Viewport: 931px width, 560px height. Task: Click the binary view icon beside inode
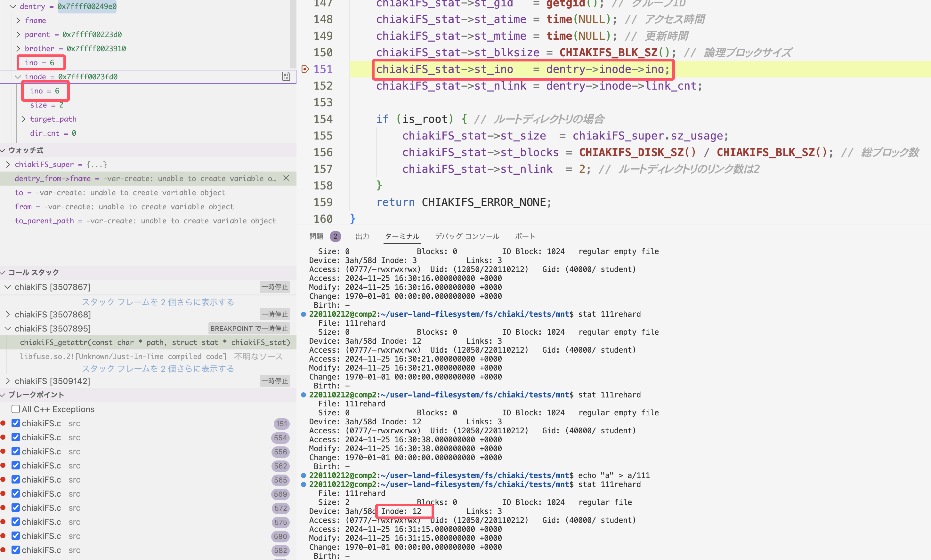pyautogui.click(x=286, y=76)
